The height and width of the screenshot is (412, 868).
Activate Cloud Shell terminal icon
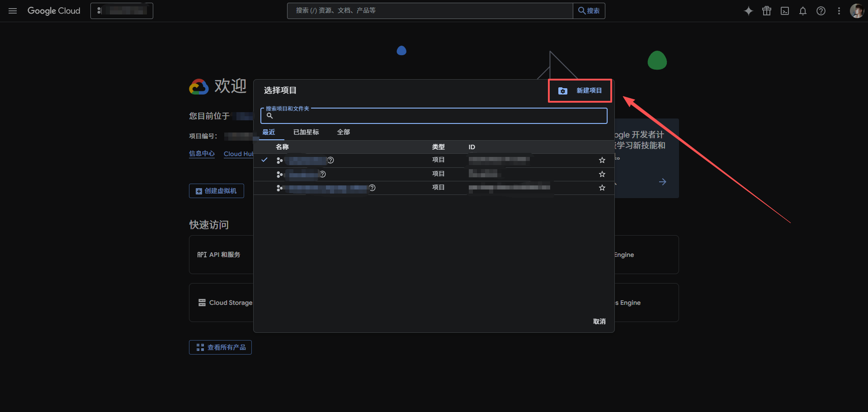coord(785,11)
